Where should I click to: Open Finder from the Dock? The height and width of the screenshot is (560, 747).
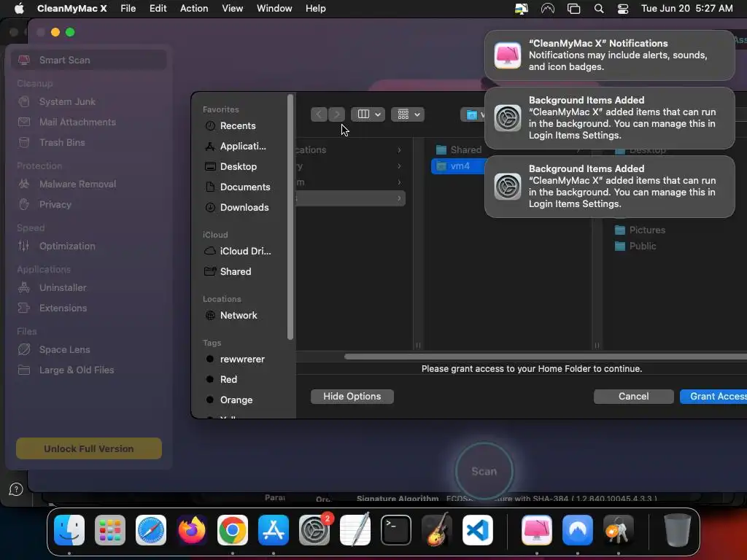tap(69, 530)
